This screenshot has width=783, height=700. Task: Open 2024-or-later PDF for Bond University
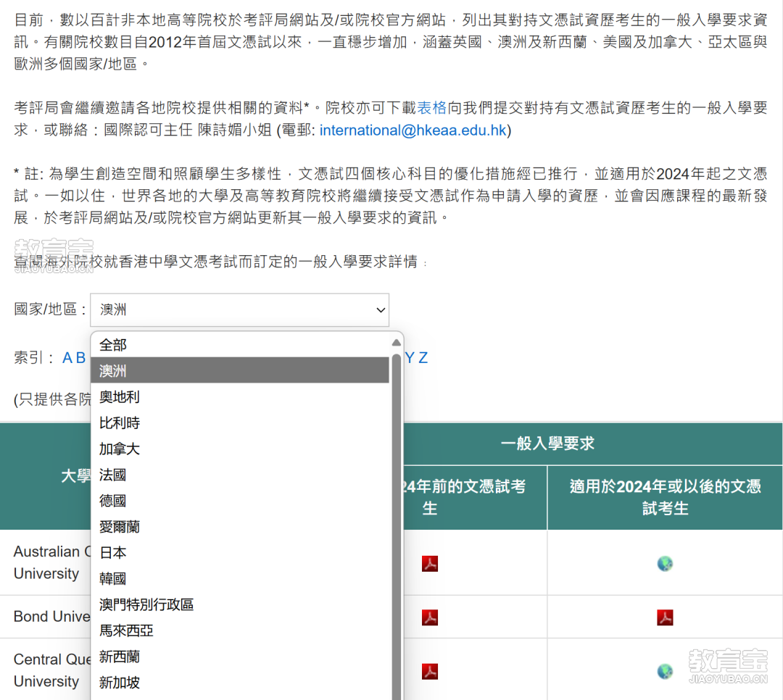point(665,617)
